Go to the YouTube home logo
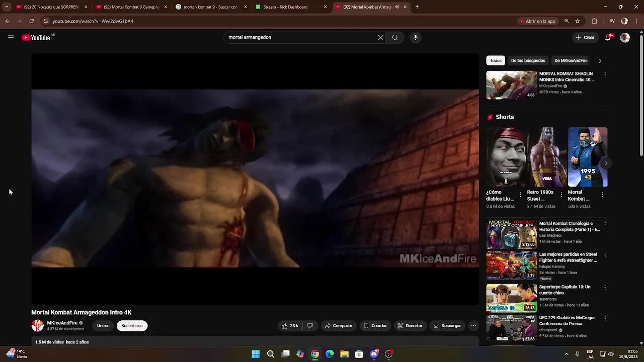Screen dimensions: 644x362 (36, 38)
